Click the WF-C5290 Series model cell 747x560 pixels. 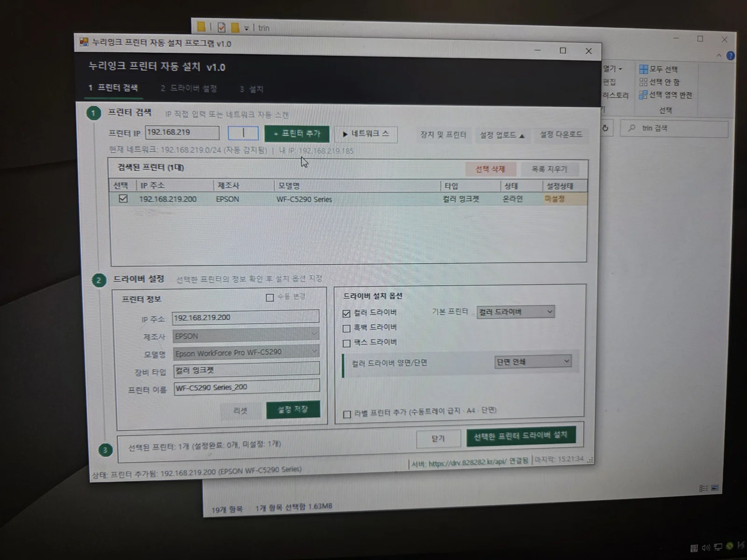coord(304,199)
